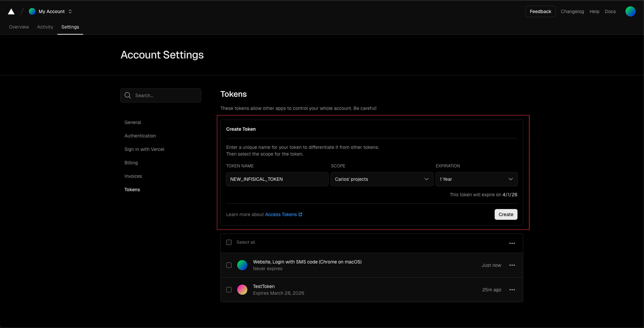
Task: Click the TestToken name text
Action: point(264,286)
